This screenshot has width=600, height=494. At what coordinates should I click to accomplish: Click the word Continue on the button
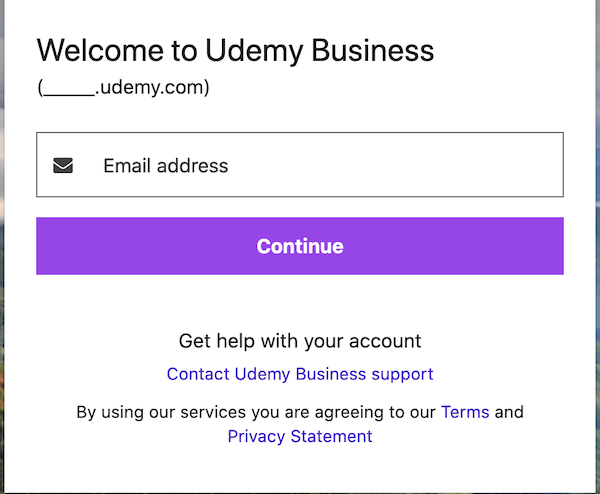(x=300, y=246)
